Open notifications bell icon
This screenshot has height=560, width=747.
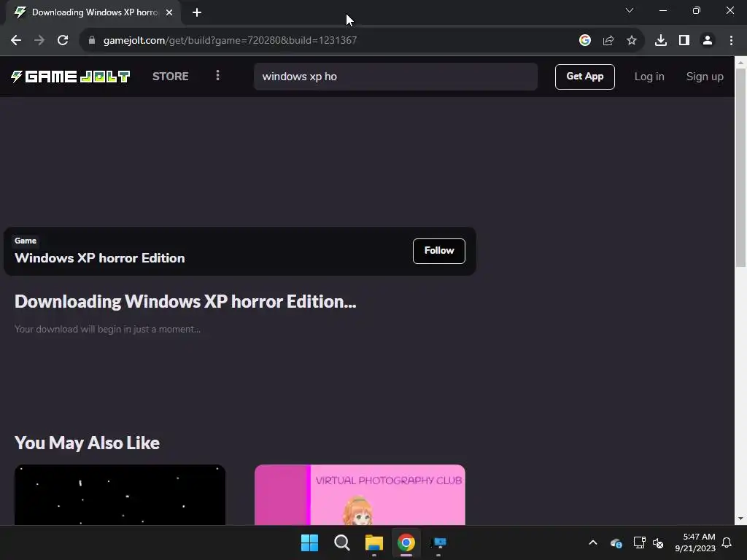[x=727, y=542]
